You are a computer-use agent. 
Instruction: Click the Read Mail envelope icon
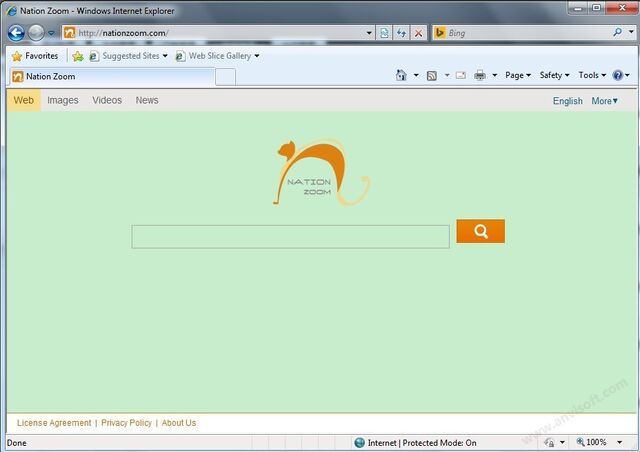461,75
